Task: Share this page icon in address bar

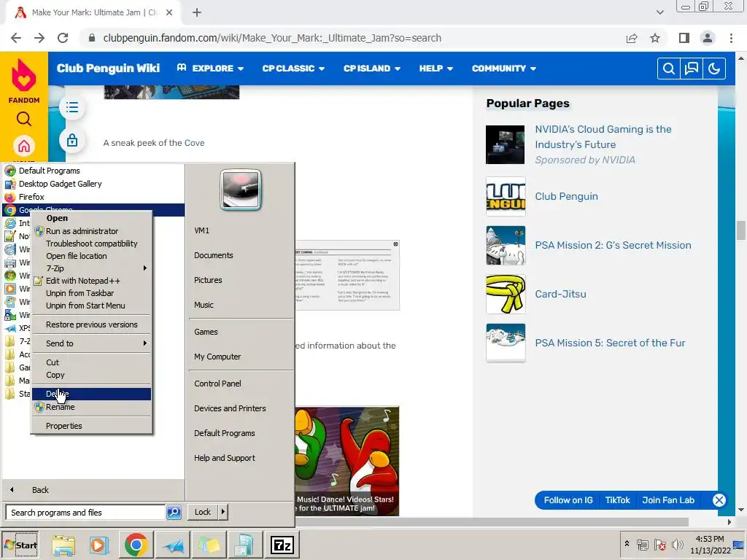Action: (632, 38)
